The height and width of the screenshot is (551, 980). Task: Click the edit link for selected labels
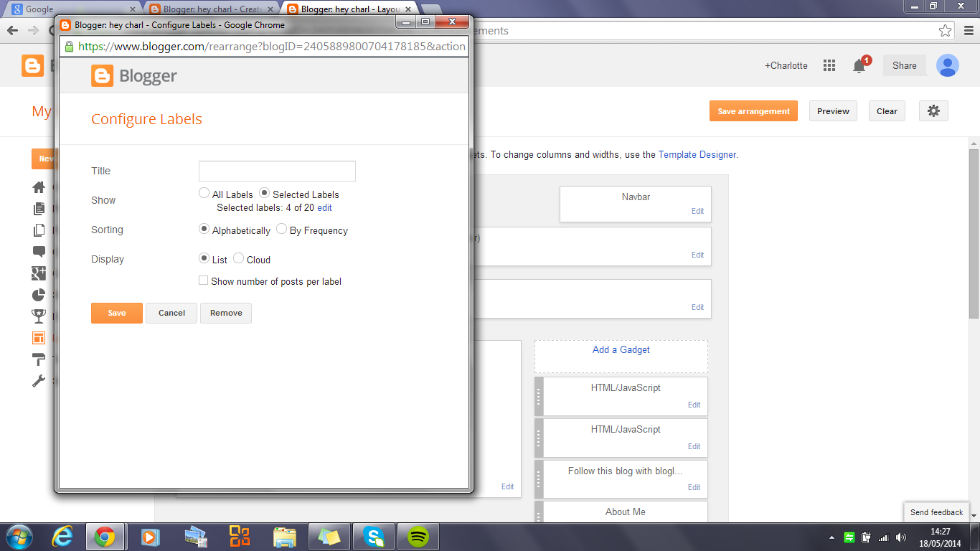324,208
